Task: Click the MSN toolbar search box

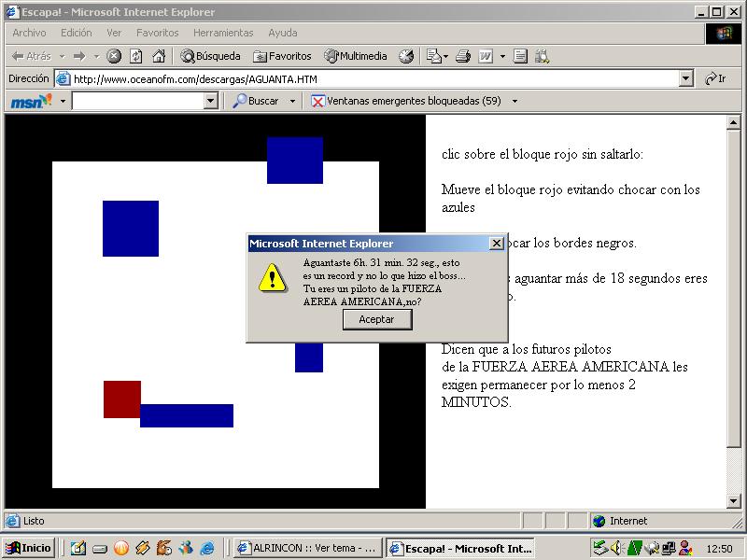Action: (x=138, y=101)
